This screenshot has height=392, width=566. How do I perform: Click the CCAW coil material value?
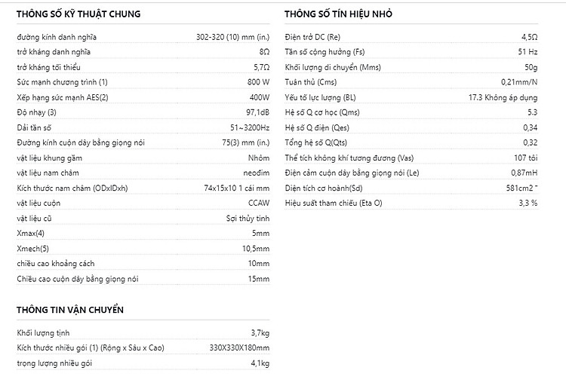coord(258,204)
